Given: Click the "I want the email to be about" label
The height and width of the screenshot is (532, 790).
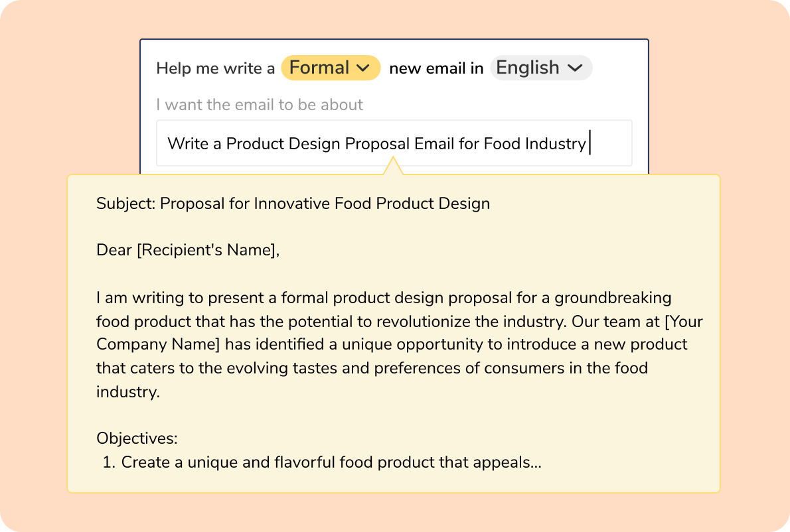Looking at the screenshot, I should point(260,105).
